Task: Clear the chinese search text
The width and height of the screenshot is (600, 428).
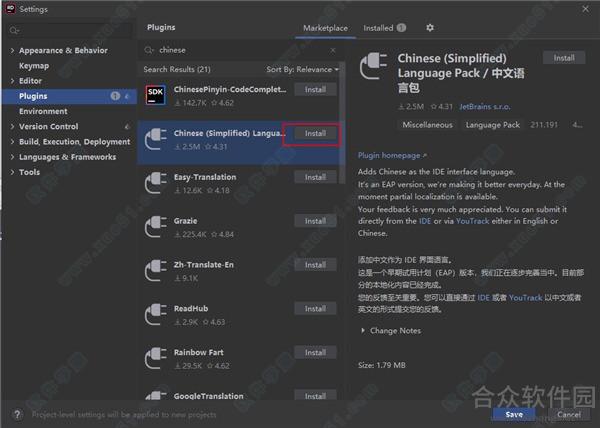Action: pyautogui.click(x=333, y=50)
